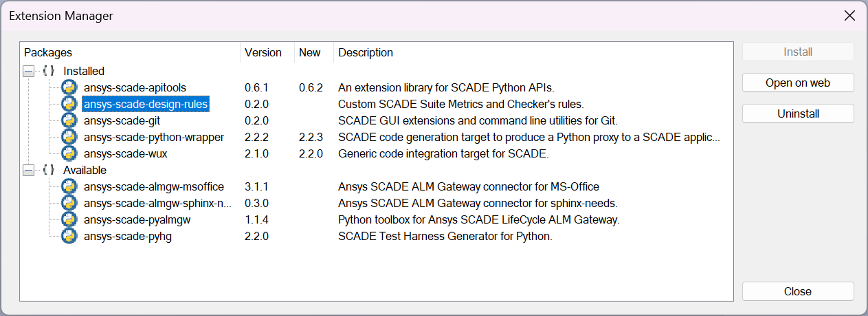Viewport: 868px width, 316px height.
Task: Click the Version column header
Action: (263, 53)
